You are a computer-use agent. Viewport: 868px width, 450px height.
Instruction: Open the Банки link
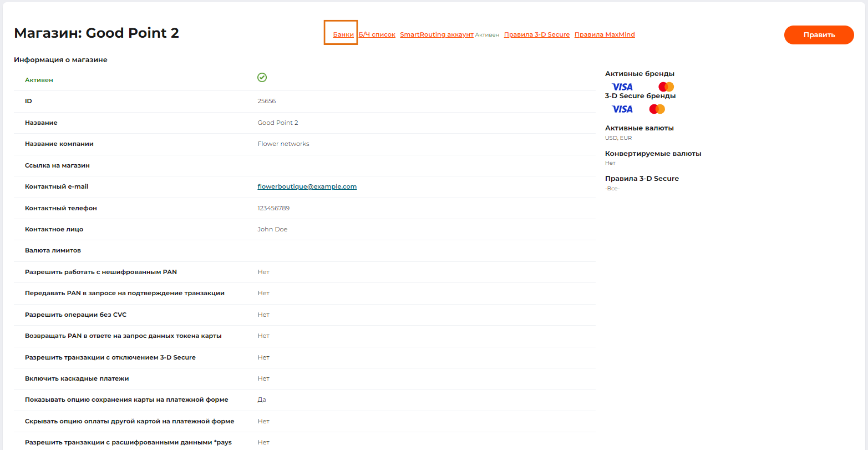pyautogui.click(x=343, y=34)
